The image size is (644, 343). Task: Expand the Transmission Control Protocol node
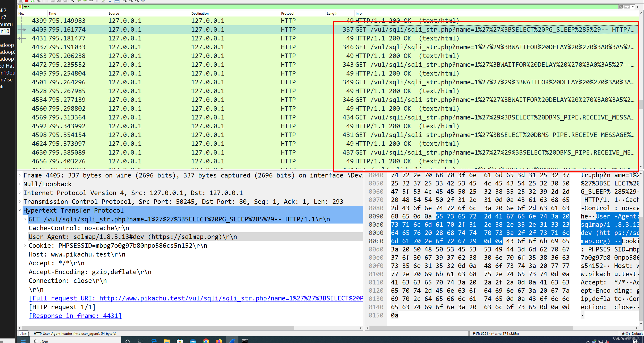tap(20, 202)
